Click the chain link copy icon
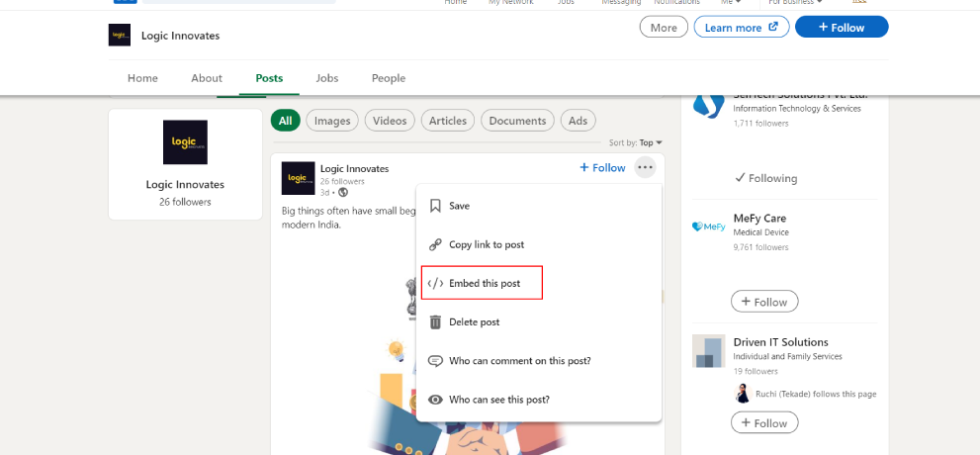 point(436,245)
